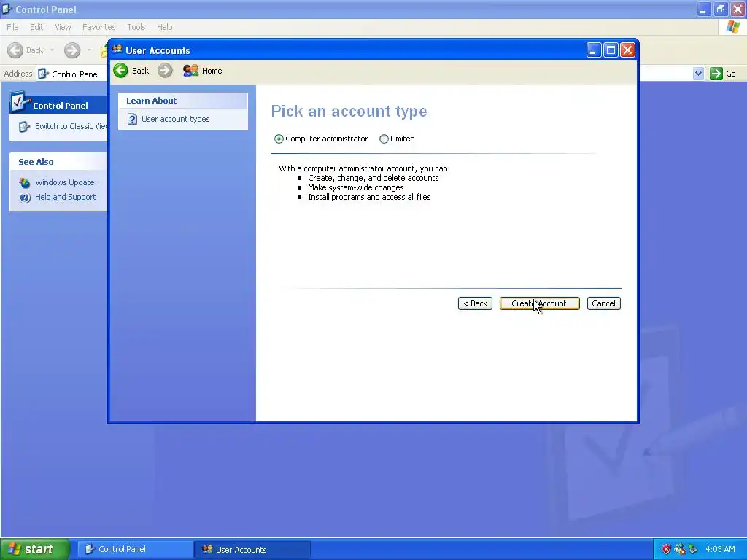Click the Cancel button

603,303
